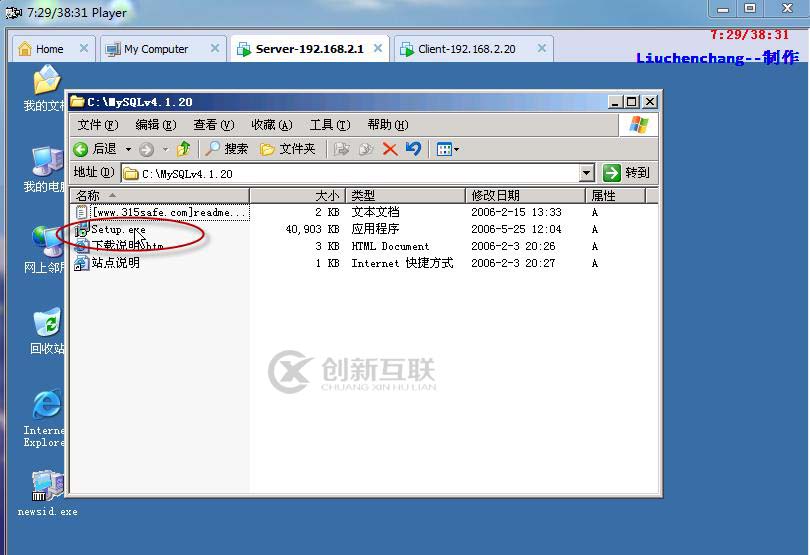Expand the Back button history dropdown arrow
The width and height of the screenshot is (810, 555).
[x=128, y=149]
